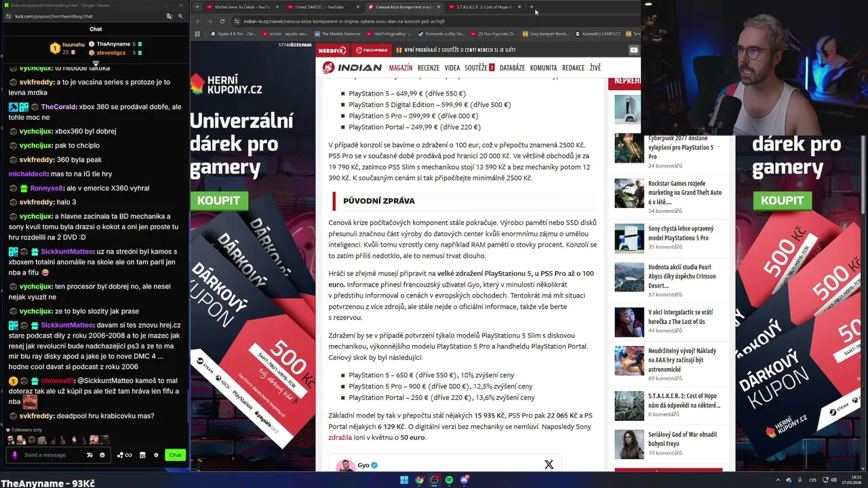Click the left KOUPIT ad button
The height and width of the screenshot is (488, 868).
pos(218,201)
